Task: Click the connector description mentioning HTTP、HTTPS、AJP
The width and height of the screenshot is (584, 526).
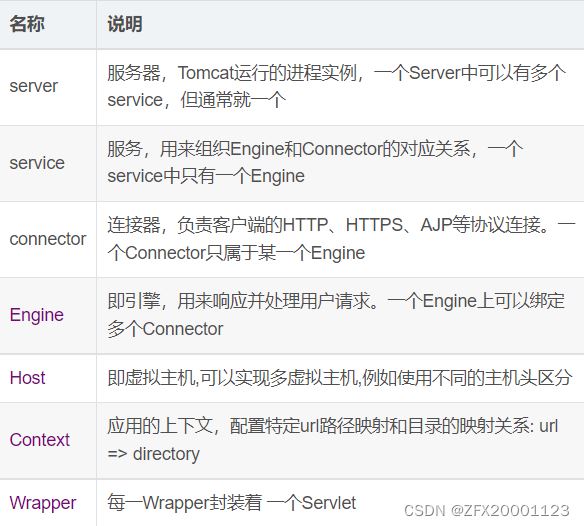Action: [341, 239]
